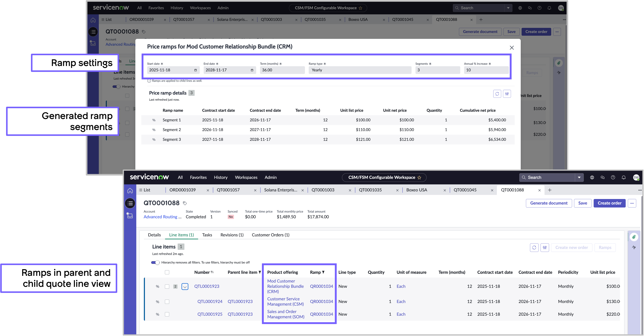Image resolution: width=644 pixels, height=336 pixels.
Task: Click the percent icon on QTL0001924 row
Action: click(158, 302)
